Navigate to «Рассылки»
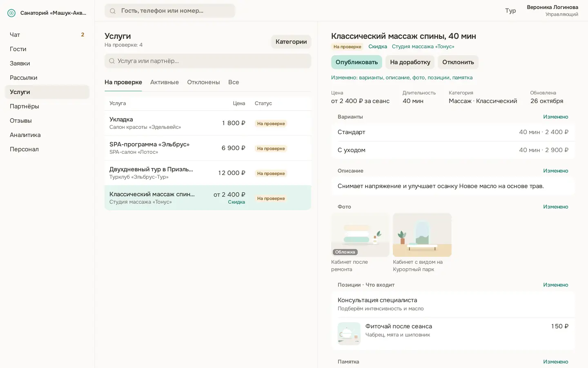 coord(47,78)
